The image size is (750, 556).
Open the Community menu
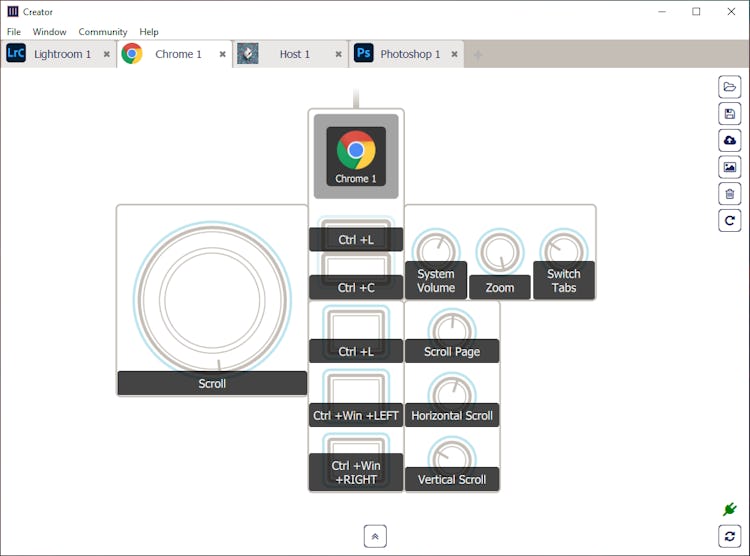coord(103,32)
